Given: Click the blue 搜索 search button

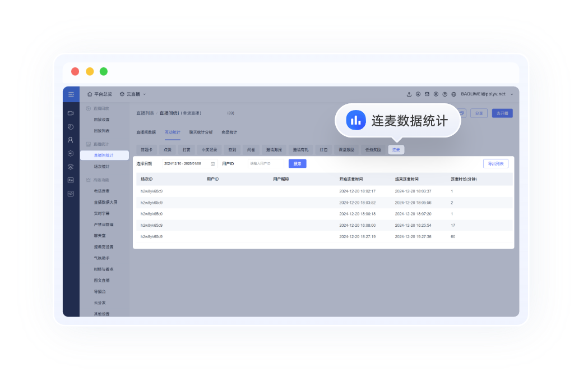Looking at the screenshot, I should coord(297,164).
